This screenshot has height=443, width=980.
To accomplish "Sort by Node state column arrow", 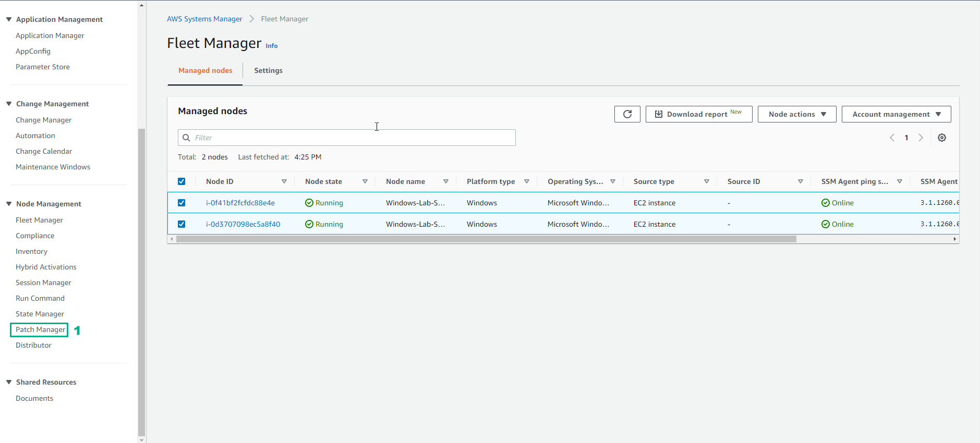I will coord(365,181).
